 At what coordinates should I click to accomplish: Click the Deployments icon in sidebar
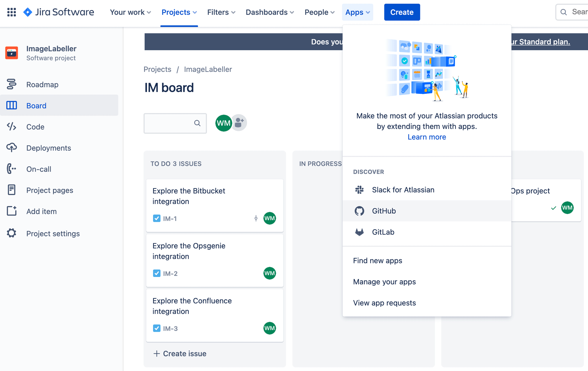coord(12,147)
